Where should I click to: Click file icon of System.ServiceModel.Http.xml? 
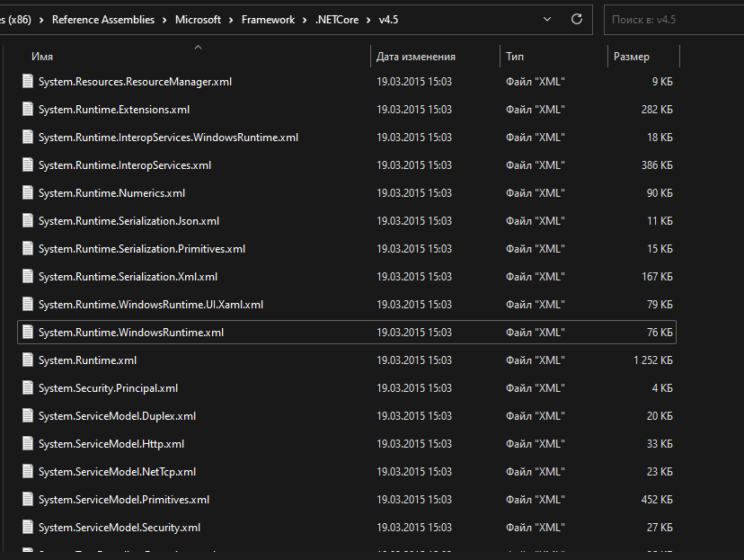pos(28,444)
